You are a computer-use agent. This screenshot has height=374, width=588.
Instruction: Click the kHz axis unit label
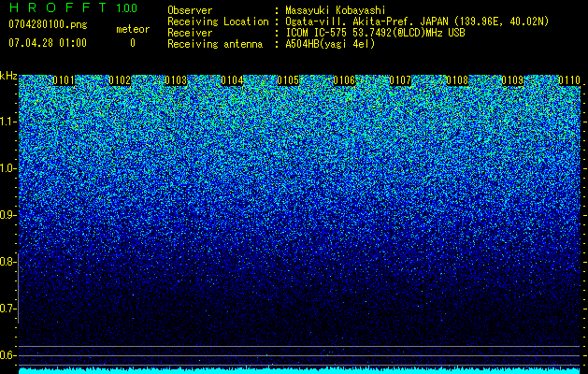[x=8, y=76]
